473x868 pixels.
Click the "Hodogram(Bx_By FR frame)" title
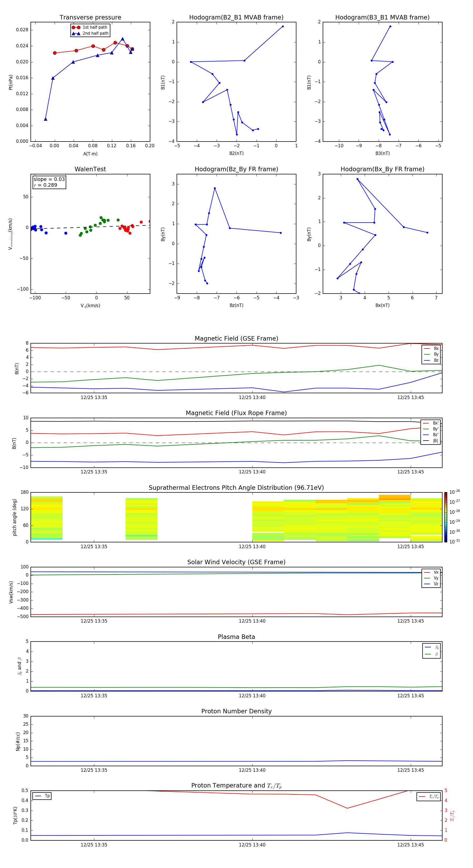point(382,169)
